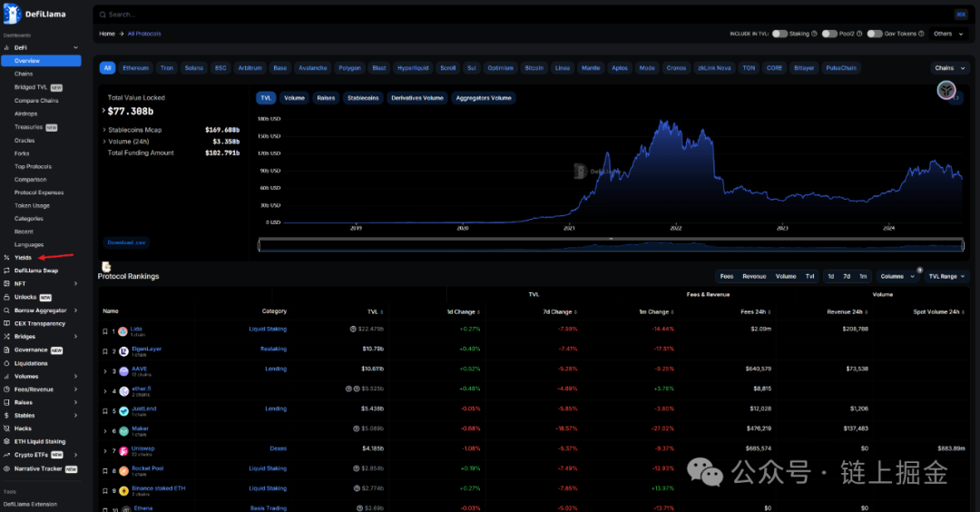Open Unlocks via its padlock icon
The height and width of the screenshot is (512, 980).
[x=7, y=297]
